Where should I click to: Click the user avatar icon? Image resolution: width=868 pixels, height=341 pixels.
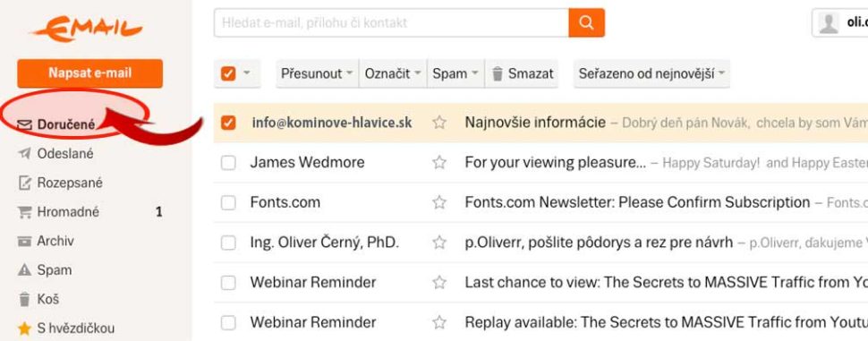(828, 23)
